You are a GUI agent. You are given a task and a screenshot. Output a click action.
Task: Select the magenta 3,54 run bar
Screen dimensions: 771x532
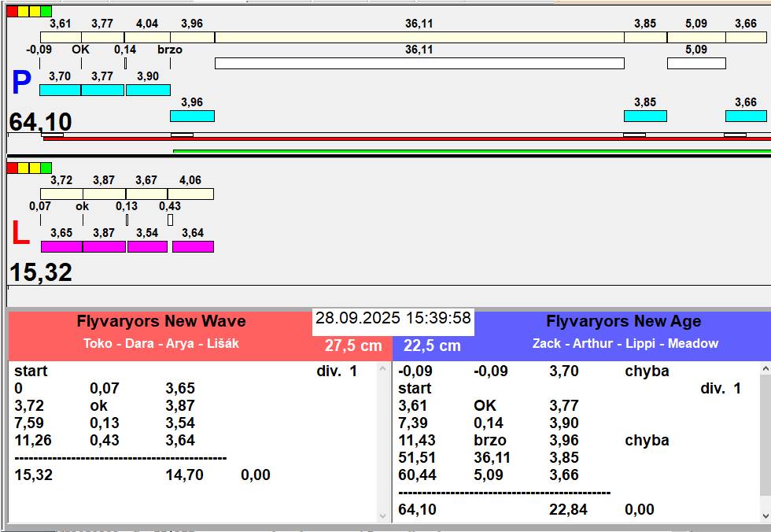pos(147,246)
